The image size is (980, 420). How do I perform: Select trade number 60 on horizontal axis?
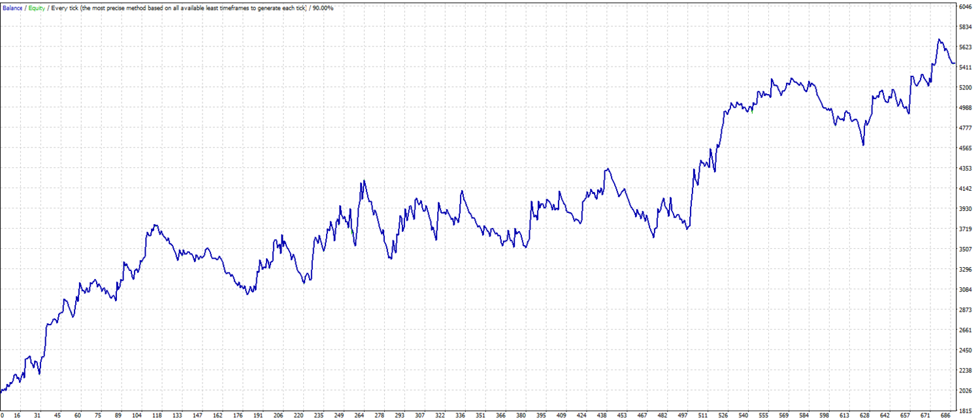[78, 415]
